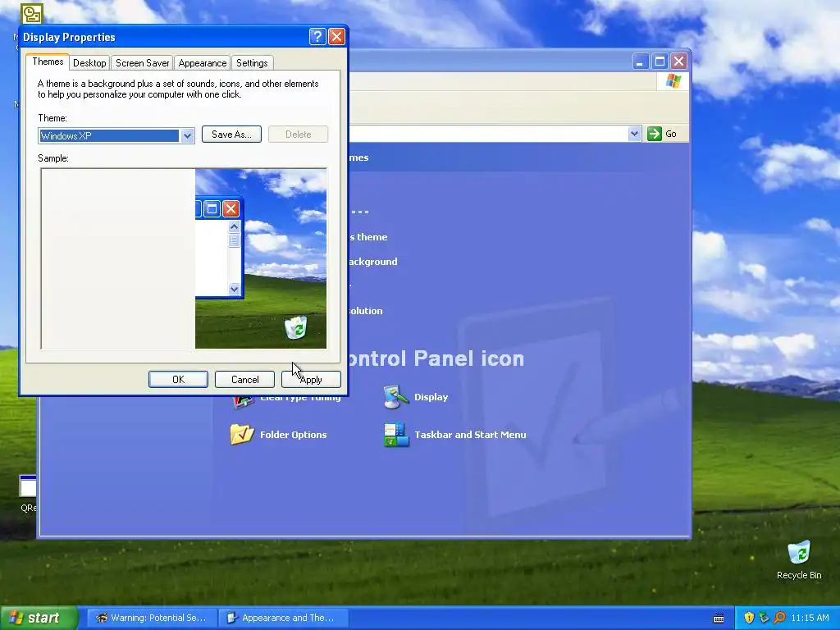Image resolution: width=840 pixels, height=630 pixels.
Task: Click the desktop icon at top-left corner
Action: pyautogui.click(x=32, y=13)
